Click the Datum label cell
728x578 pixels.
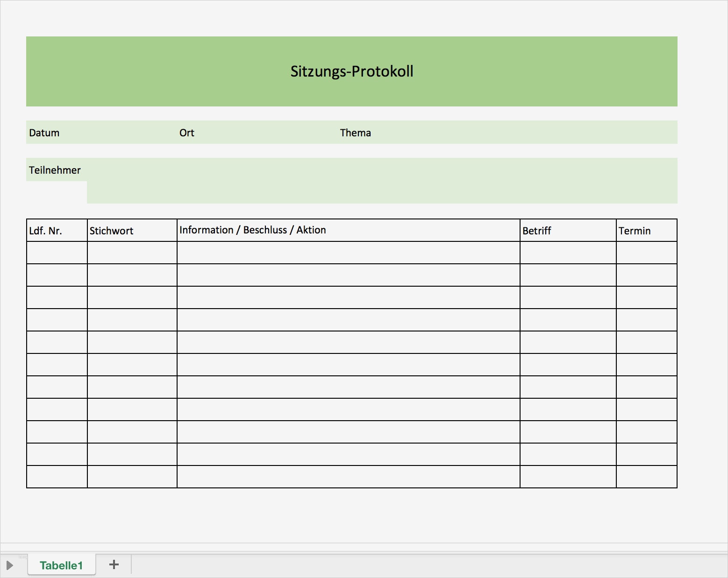44,133
